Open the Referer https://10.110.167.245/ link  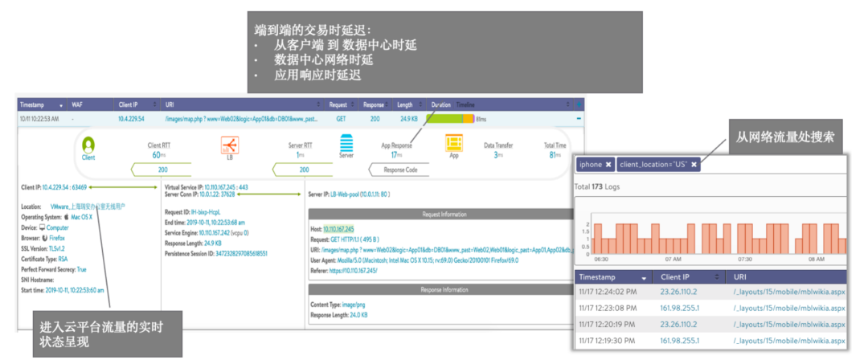click(353, 270)
